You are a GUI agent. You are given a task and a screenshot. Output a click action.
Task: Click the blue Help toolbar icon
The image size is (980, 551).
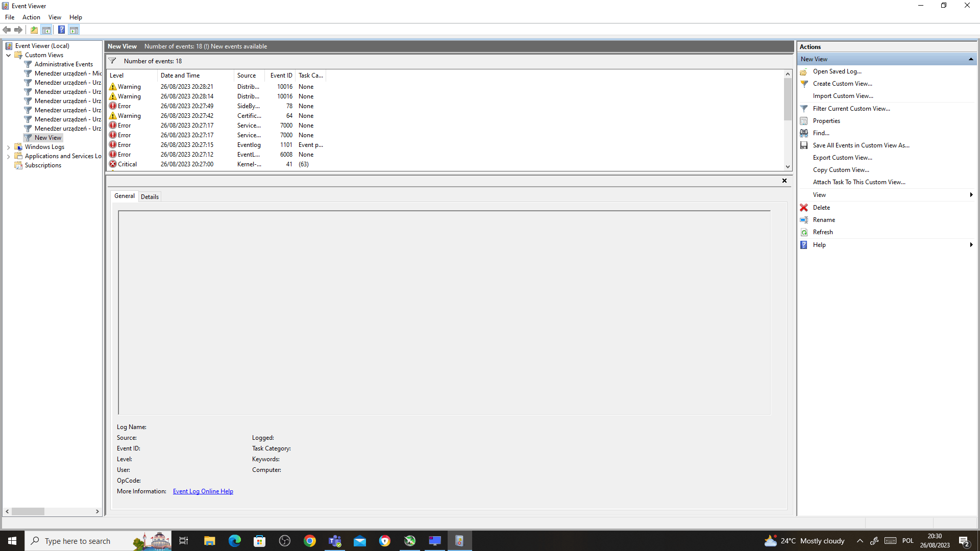[61, 30]
